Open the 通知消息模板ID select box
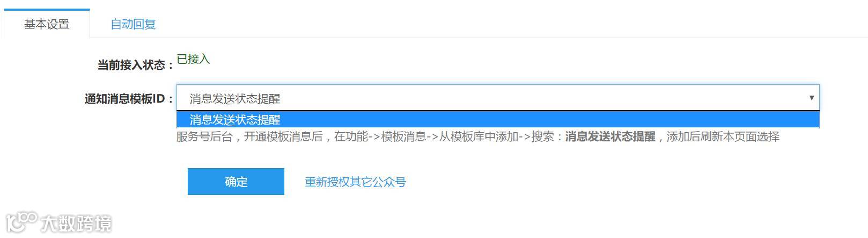This screenshot has width=868, height=238. [498, 98]
